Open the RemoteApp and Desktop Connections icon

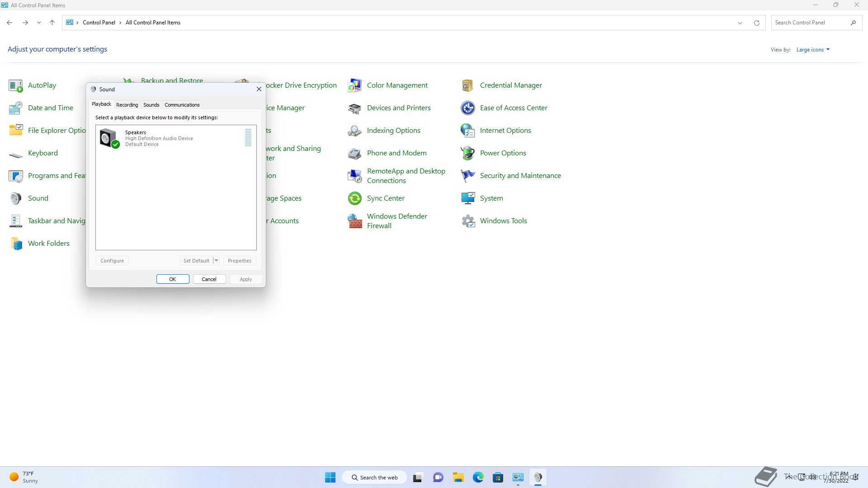tap(355, 176)
